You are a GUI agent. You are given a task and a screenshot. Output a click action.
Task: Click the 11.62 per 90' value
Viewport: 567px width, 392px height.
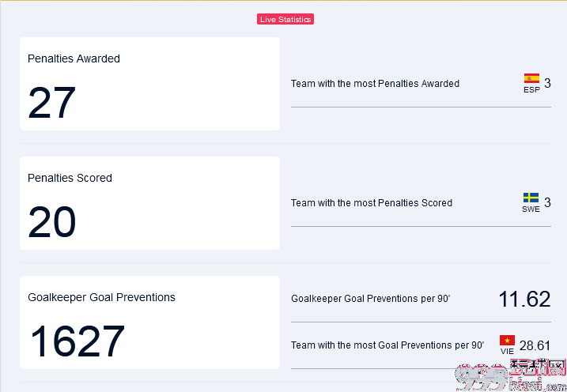pos(524,300)
